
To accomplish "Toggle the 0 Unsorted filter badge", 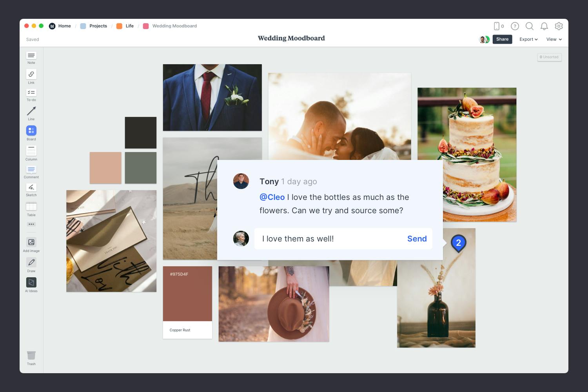I will coord(549,57).
